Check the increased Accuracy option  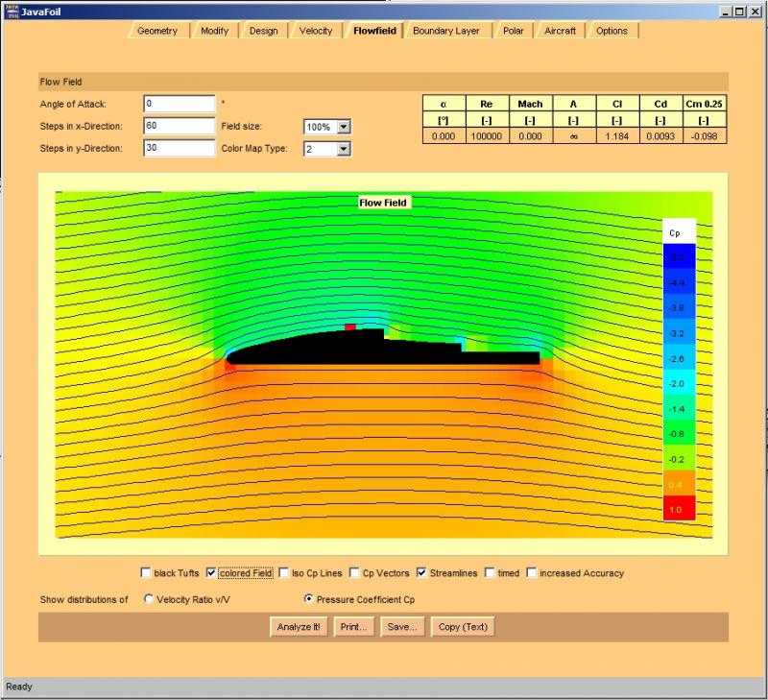[531, 573]
